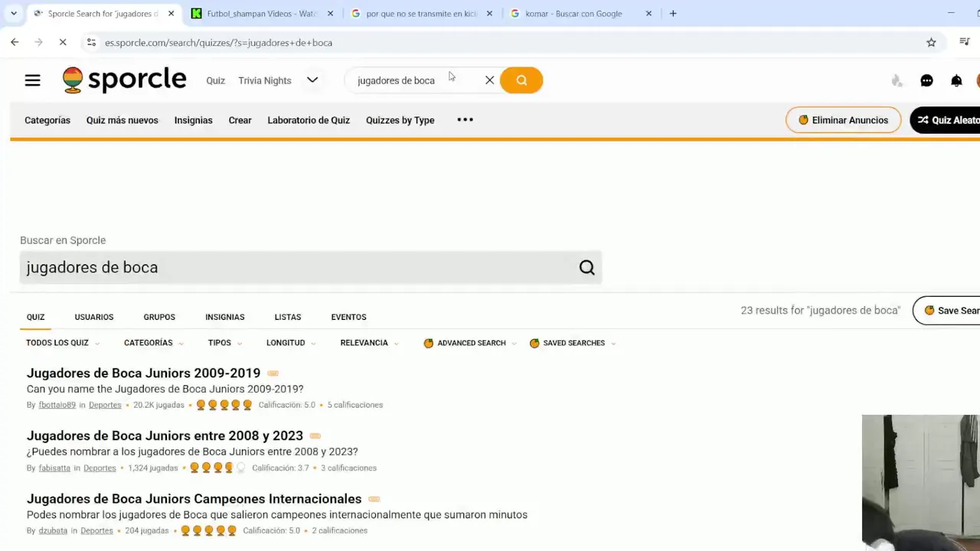This screenshot has width=980, height=551.
Task: Click the Sporcle logo
Action: 125,80
